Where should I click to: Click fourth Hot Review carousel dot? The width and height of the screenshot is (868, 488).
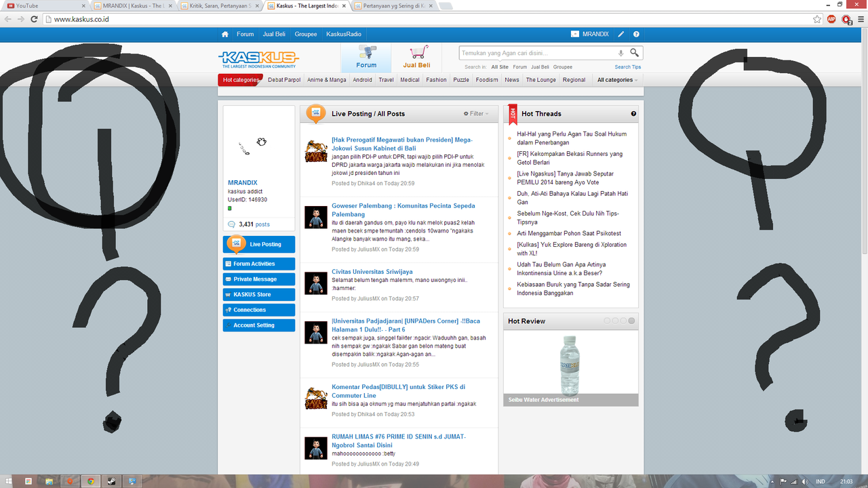click(x=631, y=321)
